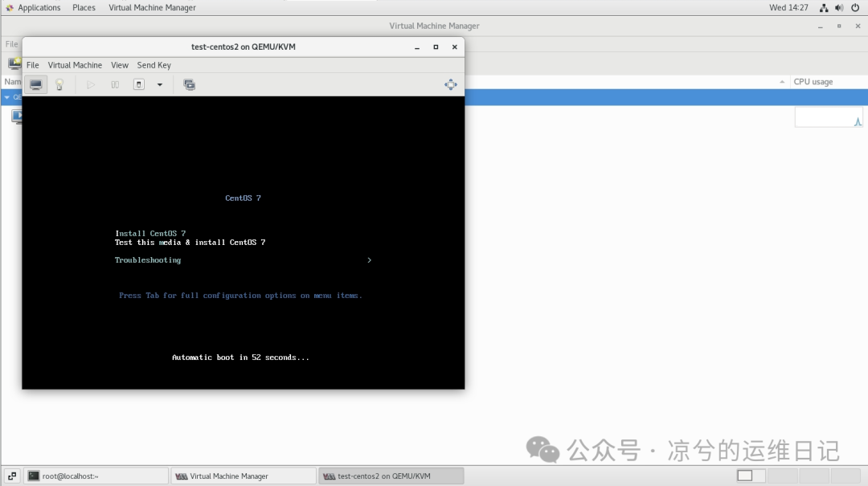Screen dimensions: 868x486
Task: Click the show desktop icon in taskbar
Action: tap(11, 476)
